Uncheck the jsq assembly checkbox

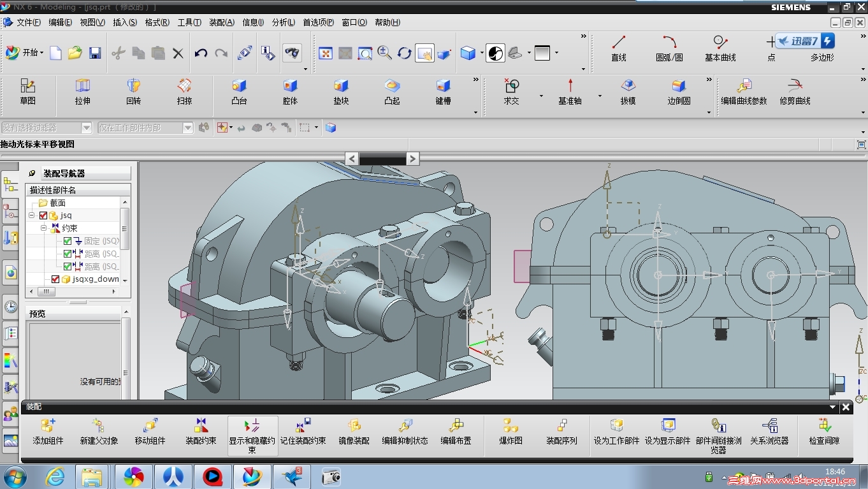pyautogui.click(x=43, y=215)
